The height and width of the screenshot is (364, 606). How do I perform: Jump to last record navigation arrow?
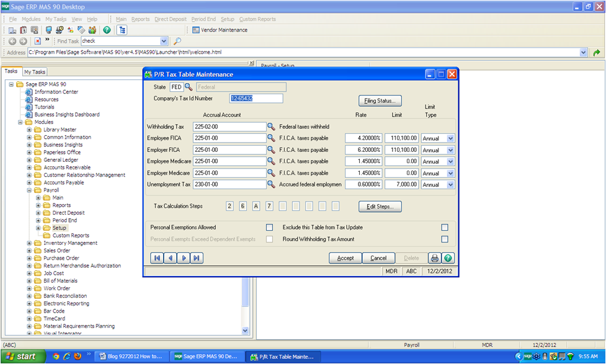tap(197, 258)
